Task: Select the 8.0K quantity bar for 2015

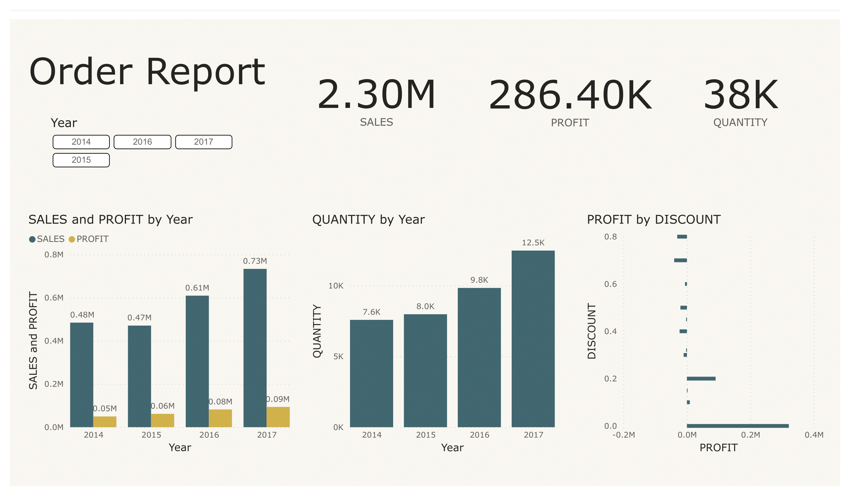Action: click(x=425, y=371)
